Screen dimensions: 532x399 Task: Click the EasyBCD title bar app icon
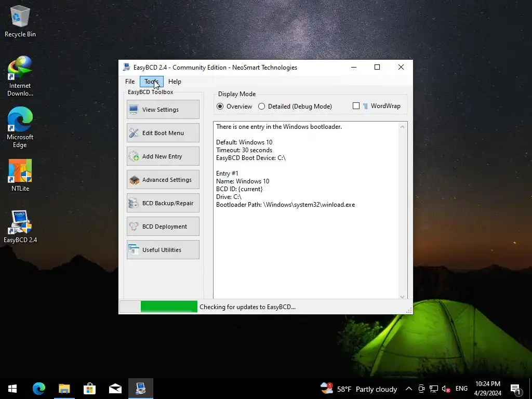click(127, 67)
